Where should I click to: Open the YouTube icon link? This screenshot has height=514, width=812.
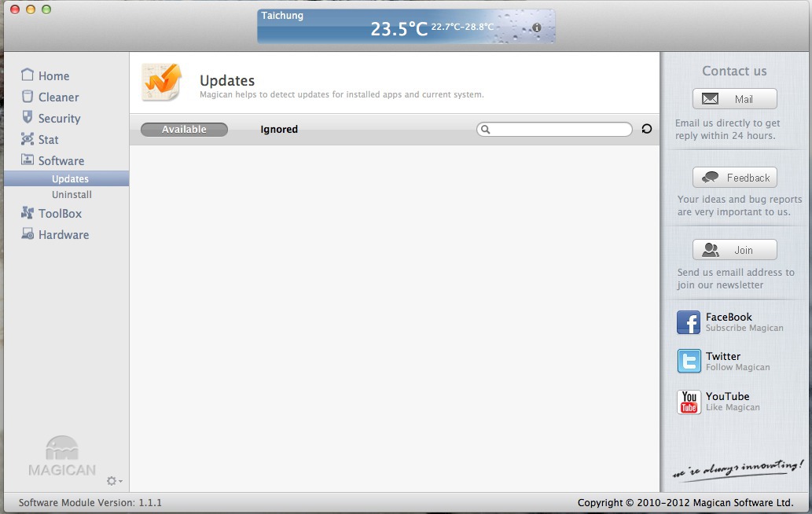coord(689,402)
